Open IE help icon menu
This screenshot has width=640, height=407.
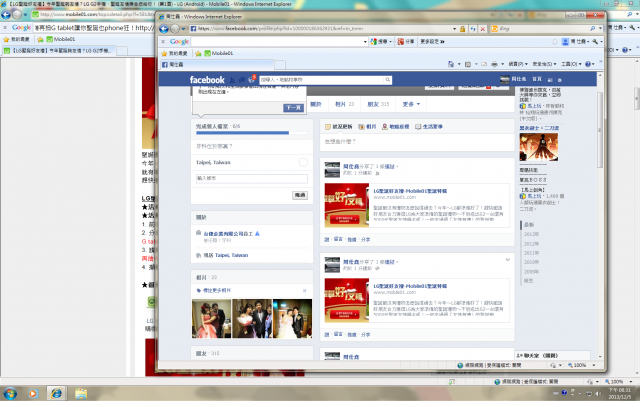(x=588, y=64)
